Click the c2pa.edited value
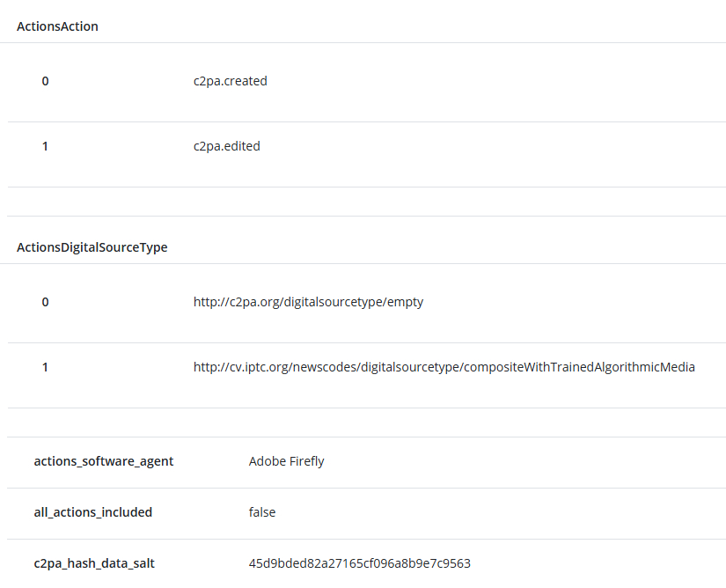Viewport: 726px width, 588px height. click(226, 146)
